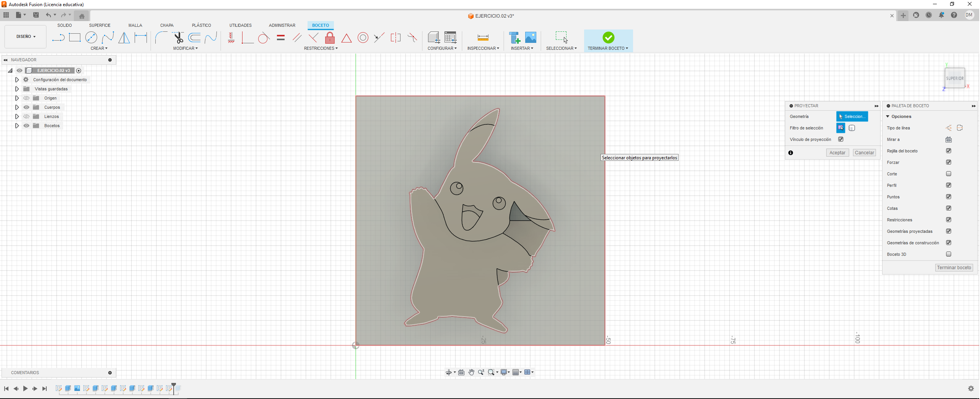The image size is (980, 399).
Task: Open the INSPECCIONAR dropdown
Action: tap(483, 48)
